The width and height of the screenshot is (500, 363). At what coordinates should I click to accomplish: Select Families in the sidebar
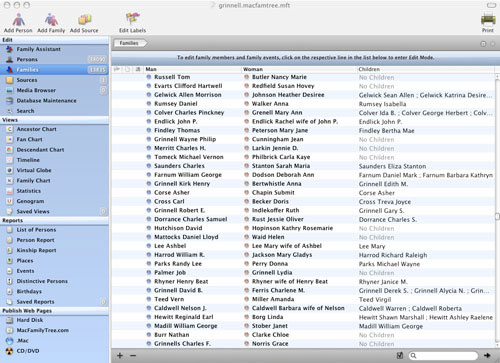click(54, 70)
